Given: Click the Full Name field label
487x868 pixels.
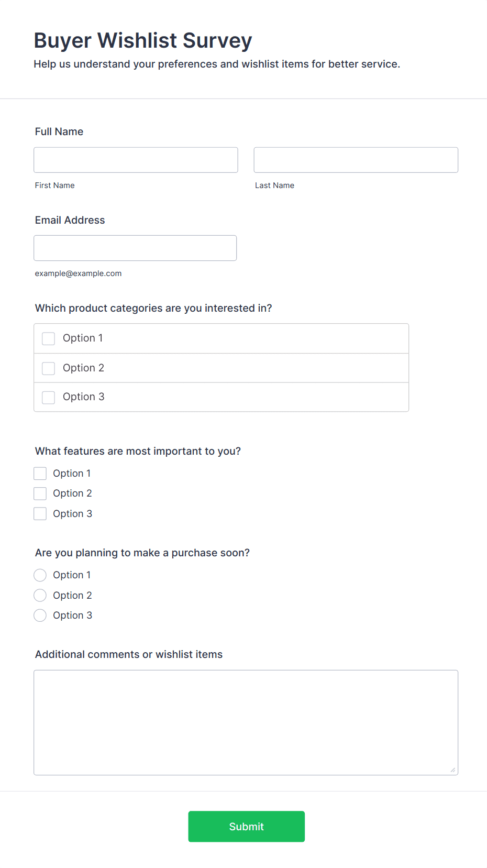Looking at the screenshot, I should point(59,131).
